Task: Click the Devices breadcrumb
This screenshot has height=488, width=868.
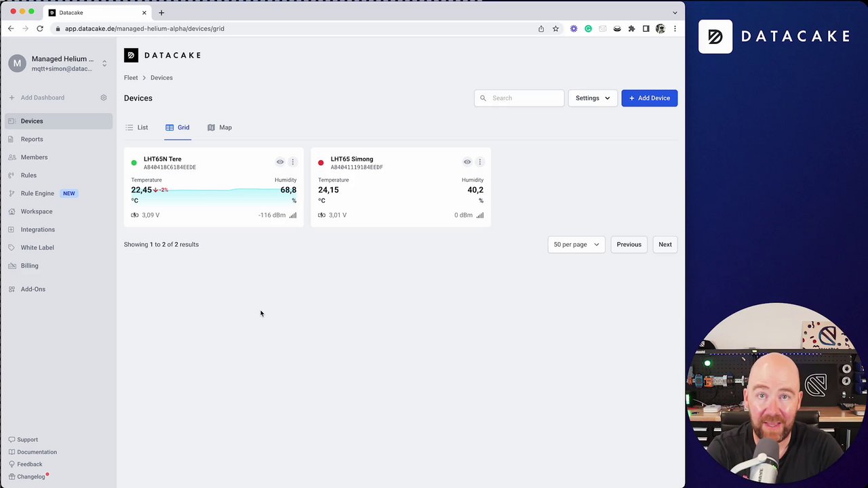Action: coord(161,78)
